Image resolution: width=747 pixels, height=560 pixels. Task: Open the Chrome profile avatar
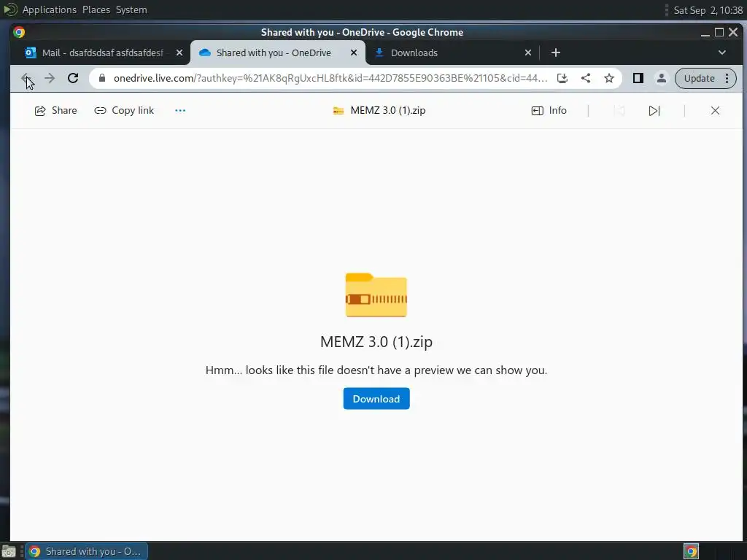661,78
